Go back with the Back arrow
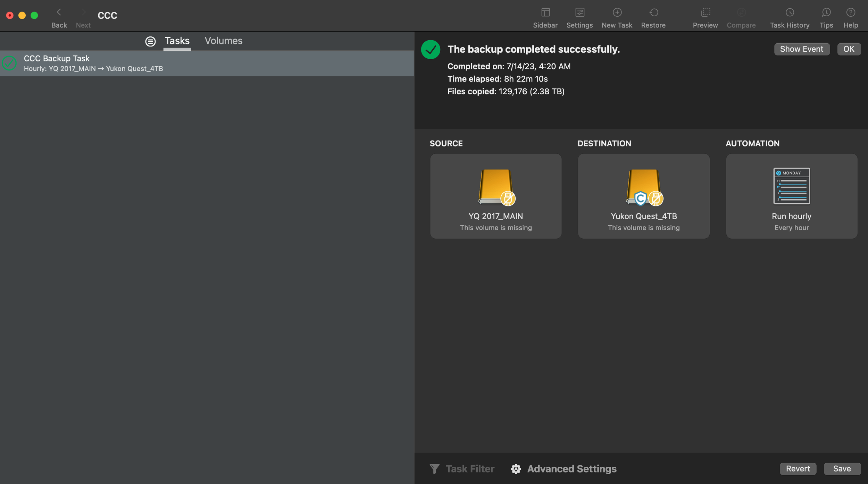Image resolution: width=868 pixels, height=484 pixels. (x=59, y=12)
